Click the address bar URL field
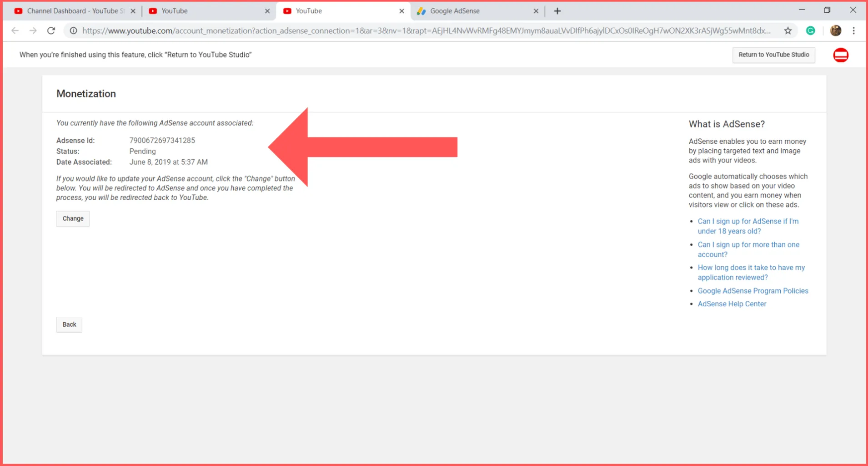Screen dimensions: 868x466 426,30
